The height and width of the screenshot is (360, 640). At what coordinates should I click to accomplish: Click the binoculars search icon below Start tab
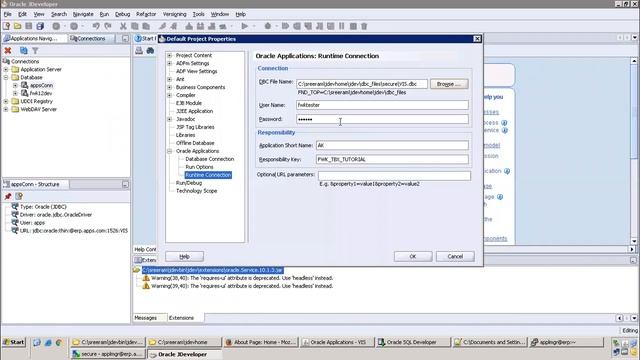[x=150, y=50]
